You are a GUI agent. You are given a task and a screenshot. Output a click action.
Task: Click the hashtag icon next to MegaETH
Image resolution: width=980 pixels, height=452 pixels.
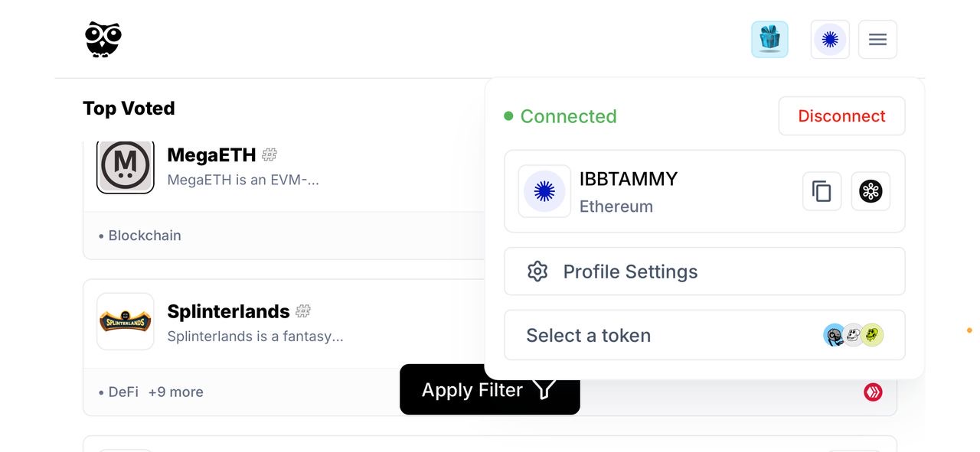point(269,154)
